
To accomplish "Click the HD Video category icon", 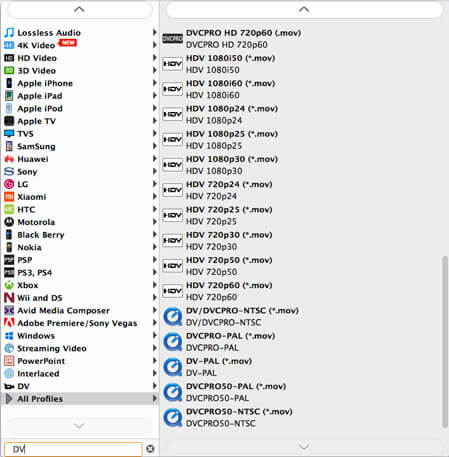I will [x=9, y=58].
